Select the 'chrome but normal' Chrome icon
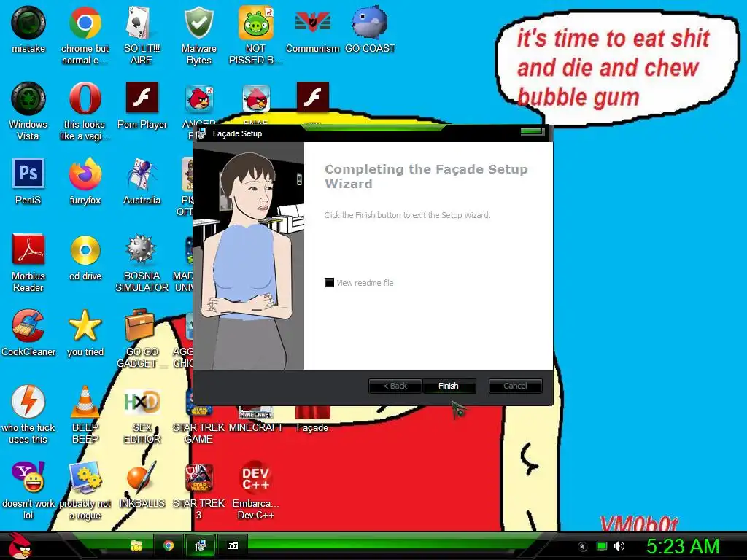 tap(85, 36)
